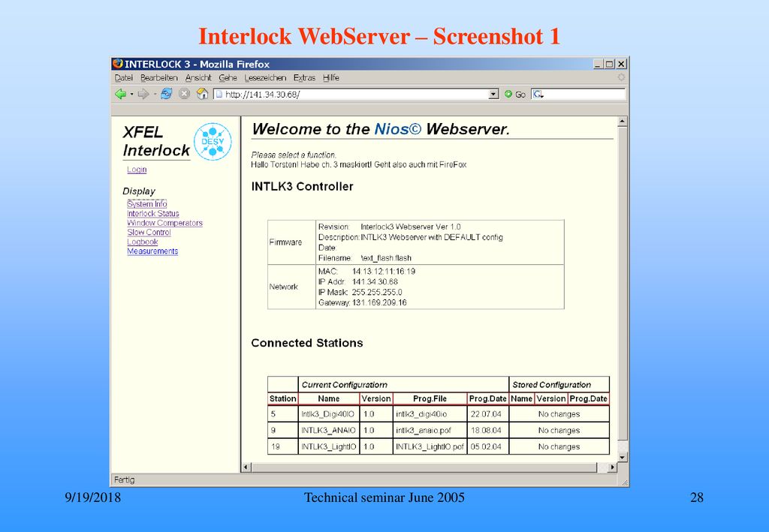Open the Forward history dropdown arrow

click(155, 95)
